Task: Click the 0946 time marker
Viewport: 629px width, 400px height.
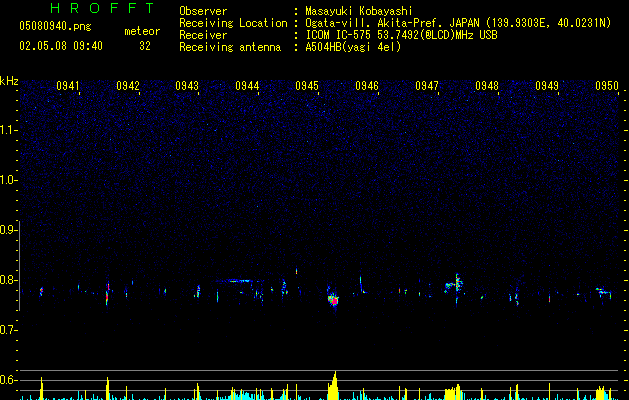Action: 367,86
